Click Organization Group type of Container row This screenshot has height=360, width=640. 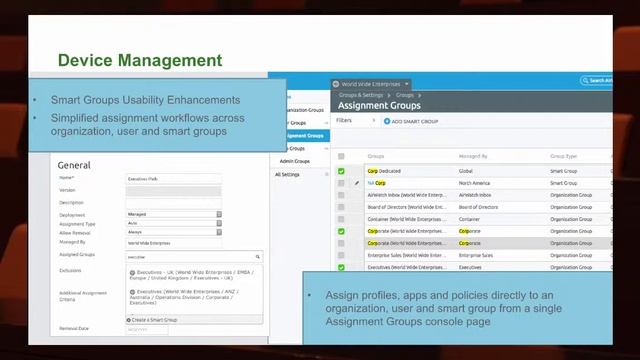[571, 219]
